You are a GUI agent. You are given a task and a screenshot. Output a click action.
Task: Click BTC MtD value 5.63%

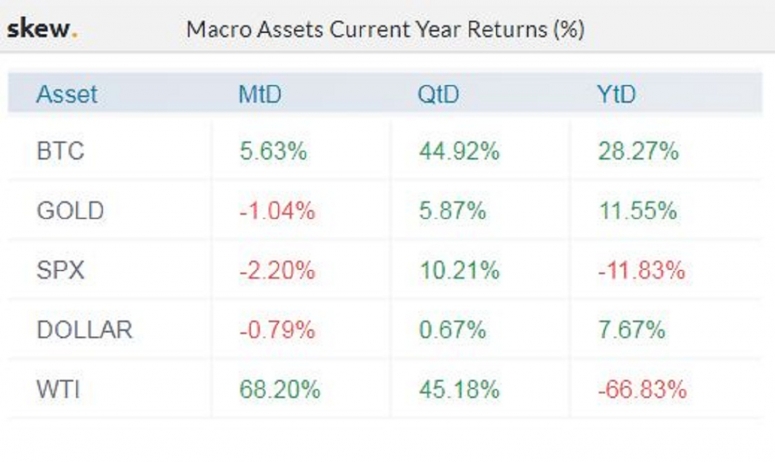273,151
